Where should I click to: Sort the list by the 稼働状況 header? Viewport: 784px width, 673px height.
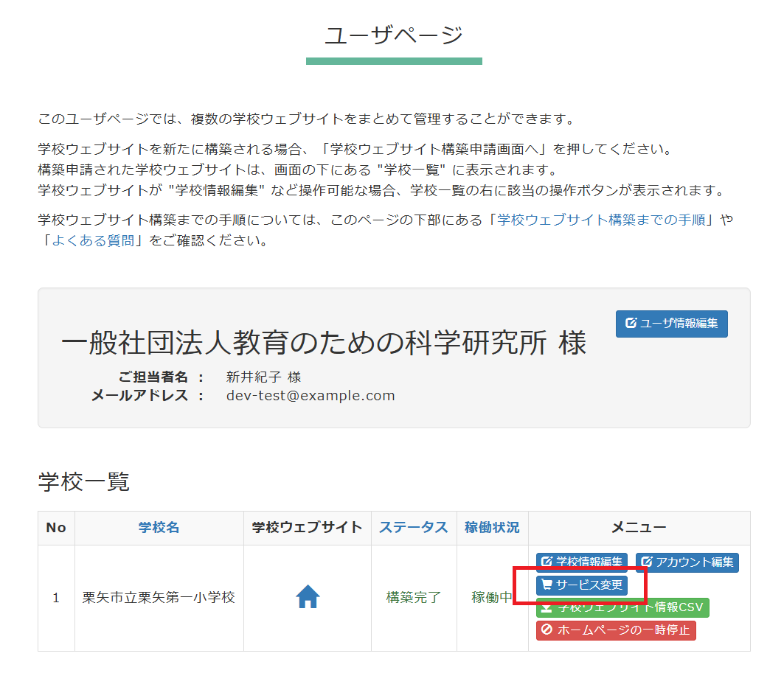[x=492, y=528]
